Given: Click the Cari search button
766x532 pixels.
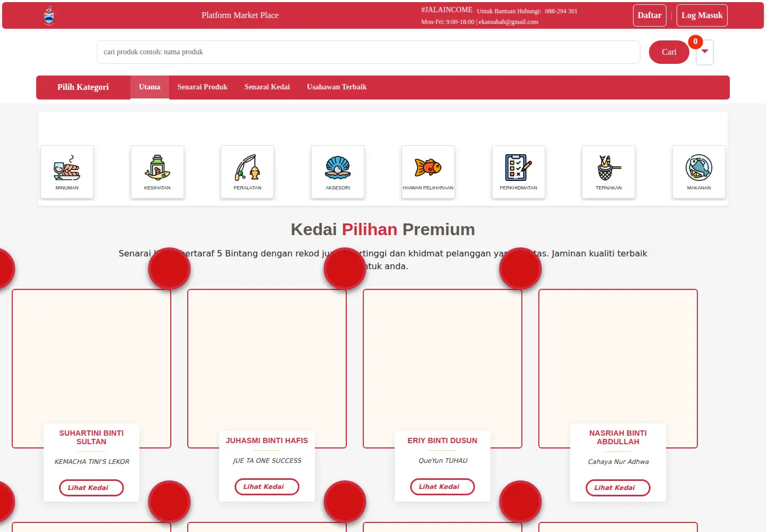Looking at the screenshot, I should point(669,52).
